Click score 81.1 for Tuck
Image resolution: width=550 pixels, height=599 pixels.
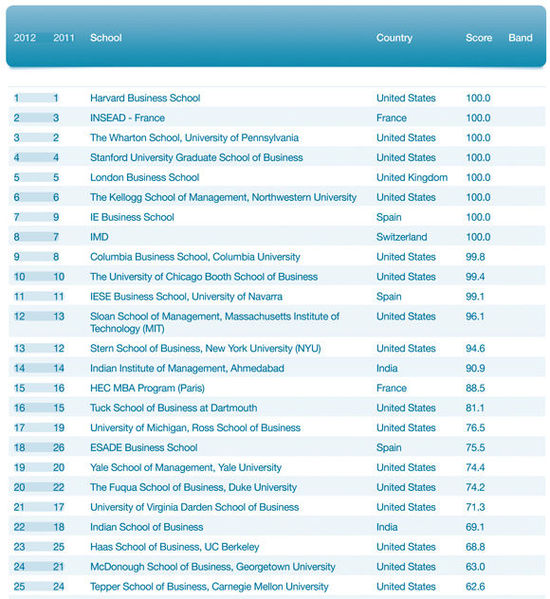475,408
